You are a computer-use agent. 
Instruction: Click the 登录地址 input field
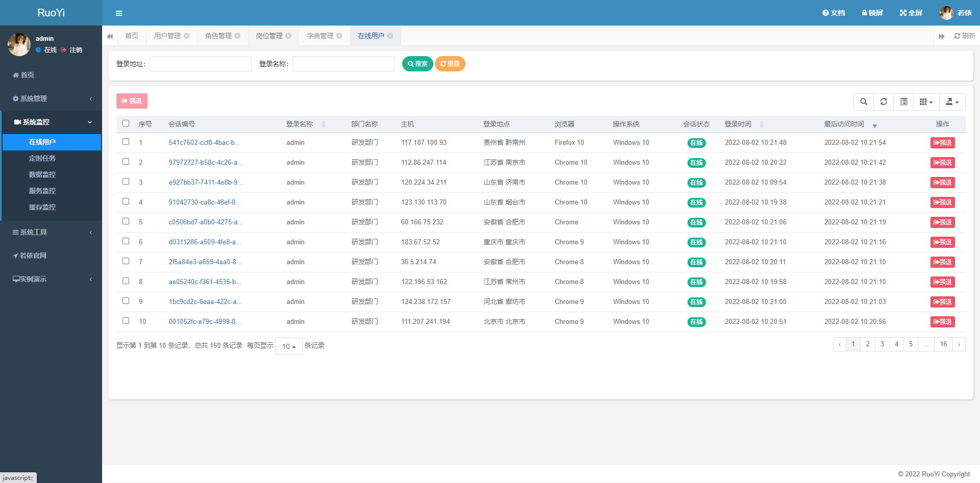[200, 64]
